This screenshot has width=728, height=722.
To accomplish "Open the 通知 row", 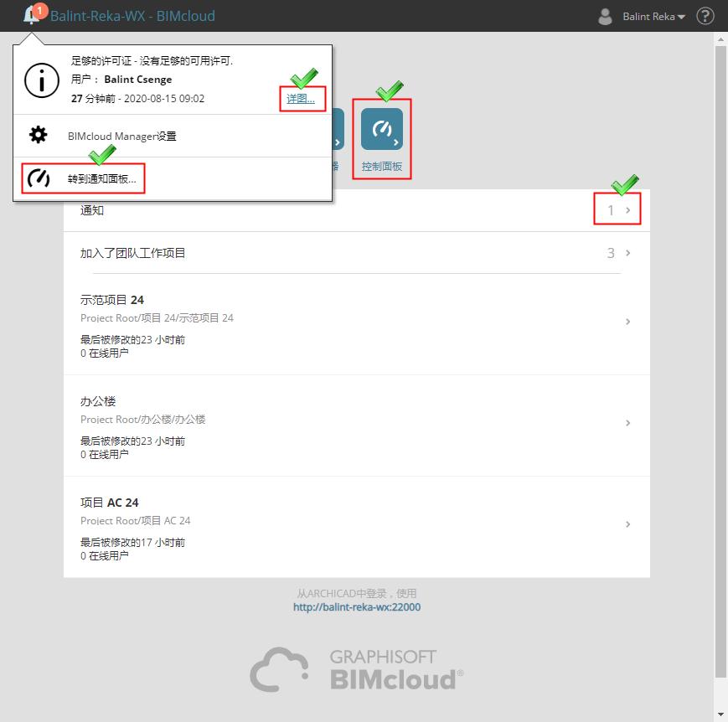I will point(357,210).
